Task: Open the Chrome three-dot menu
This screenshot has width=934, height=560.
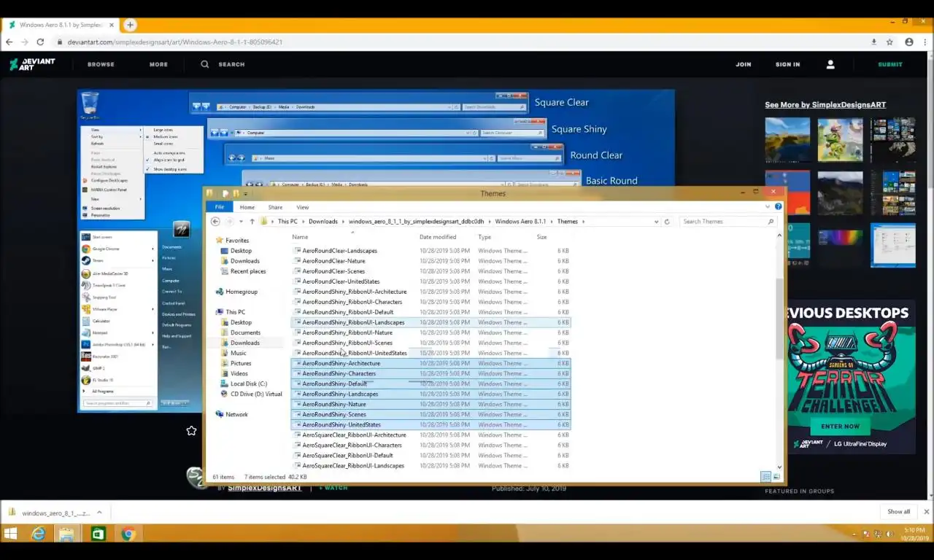Action: coord(924,42)
